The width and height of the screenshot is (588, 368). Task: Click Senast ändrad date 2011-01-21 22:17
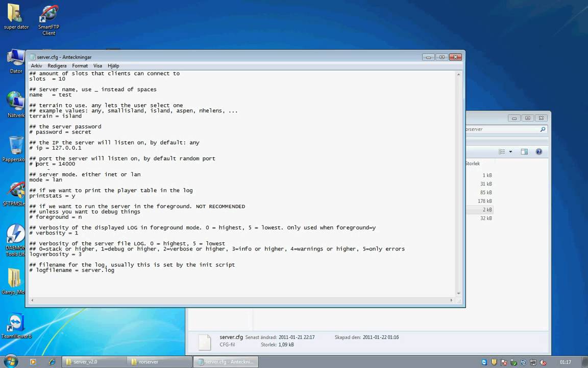pyautogui.click(x=297, y=337)
